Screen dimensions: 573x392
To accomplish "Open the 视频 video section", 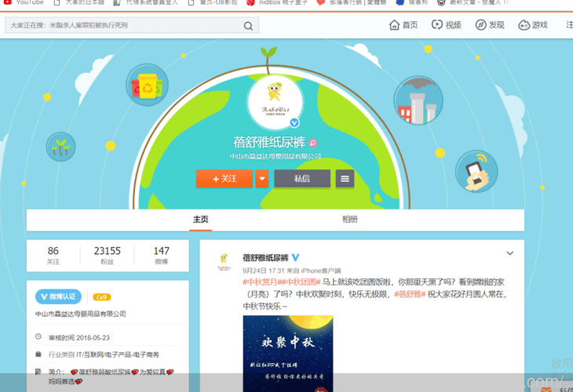I will coord(447,25).
